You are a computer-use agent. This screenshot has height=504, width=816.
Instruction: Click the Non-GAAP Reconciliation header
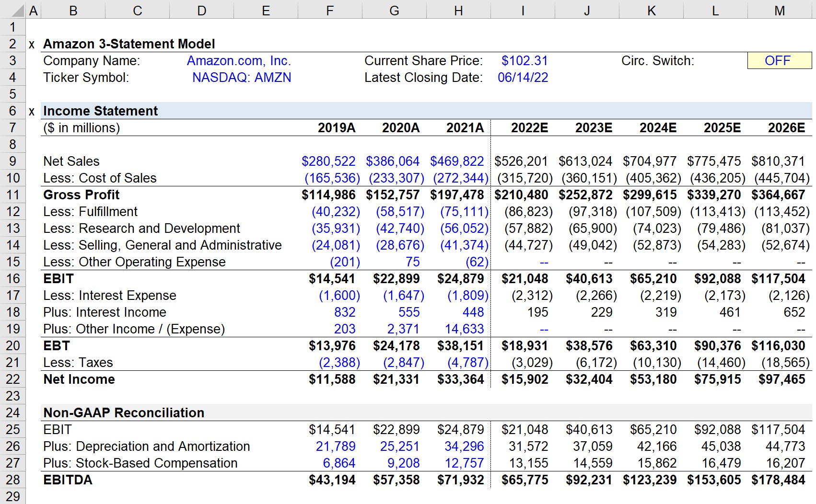[x=124, y=413]
